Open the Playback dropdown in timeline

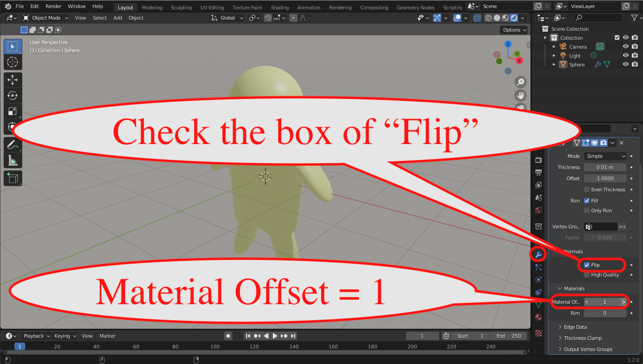(x=36, y=336)
